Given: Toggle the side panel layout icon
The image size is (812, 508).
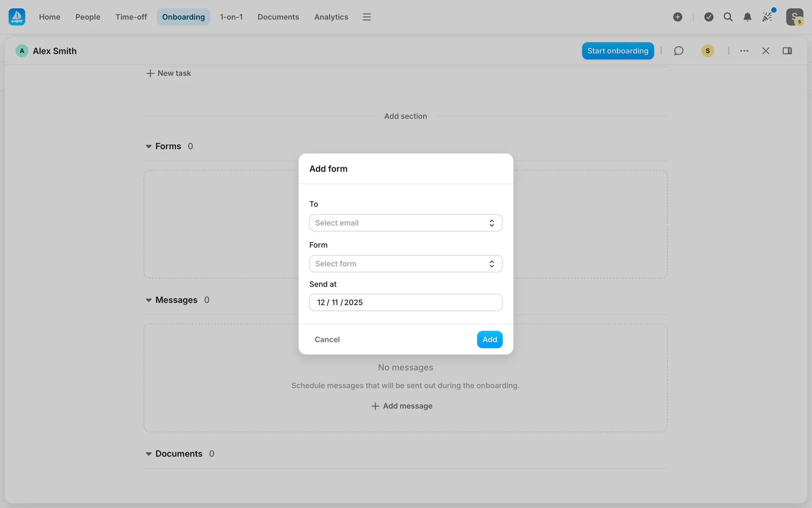Looking at the screenshot, I should click(787, 51).
